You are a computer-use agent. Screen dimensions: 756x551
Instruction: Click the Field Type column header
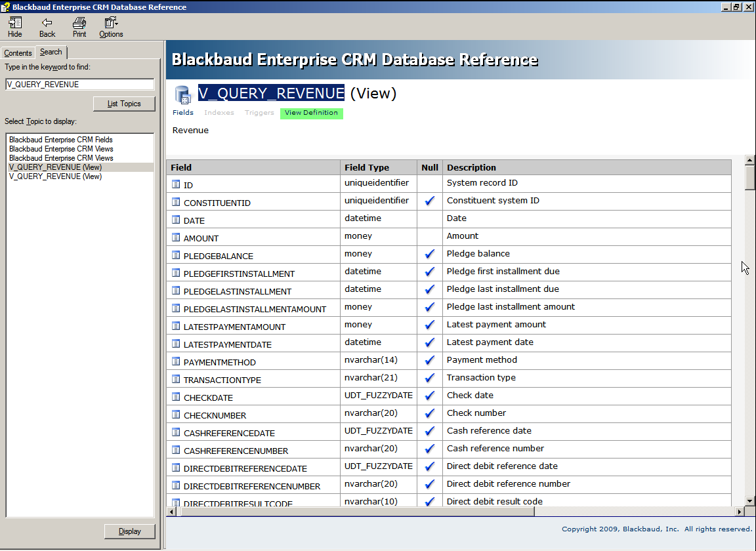click(379, 167)
